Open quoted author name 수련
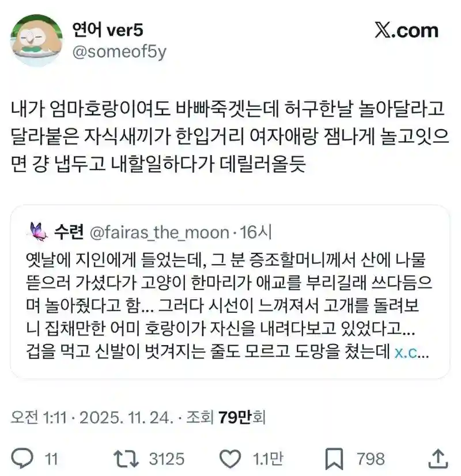 coord(69,232)
